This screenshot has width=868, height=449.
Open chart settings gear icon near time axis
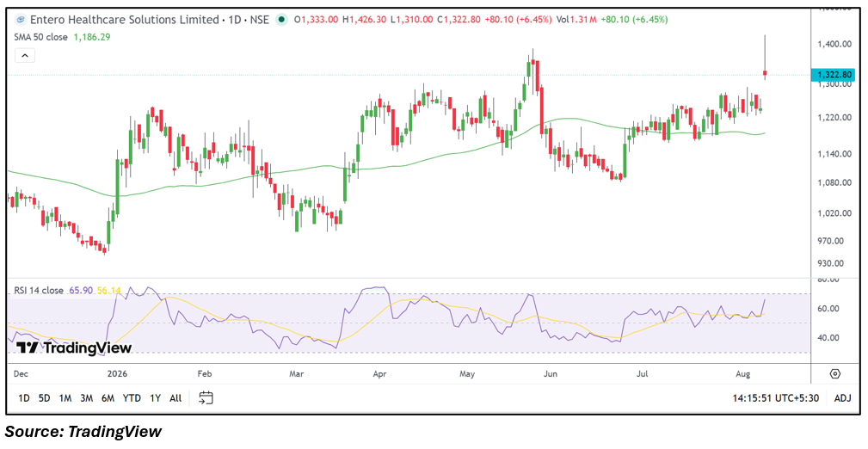click(x=835, y=373)
